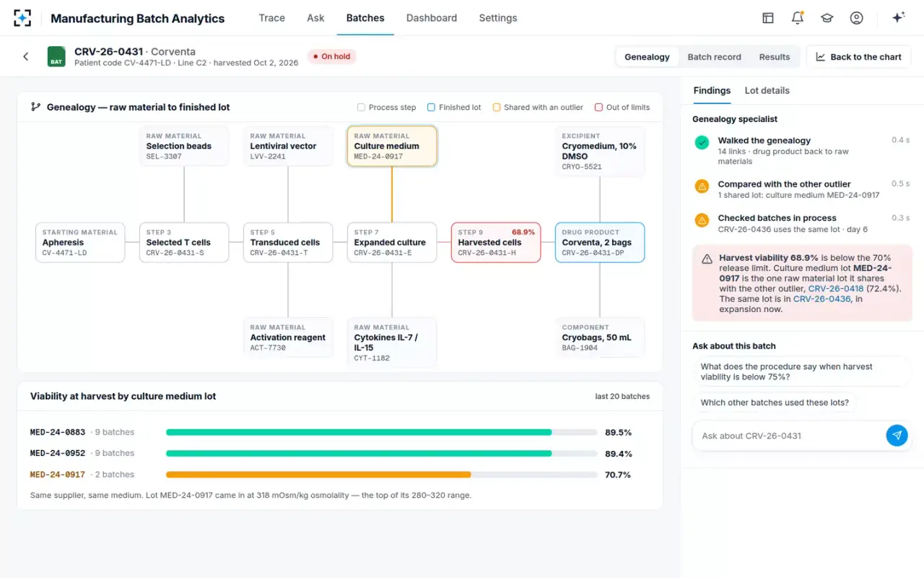
Task: Open the Lot details tab
Action: point(767,91)
